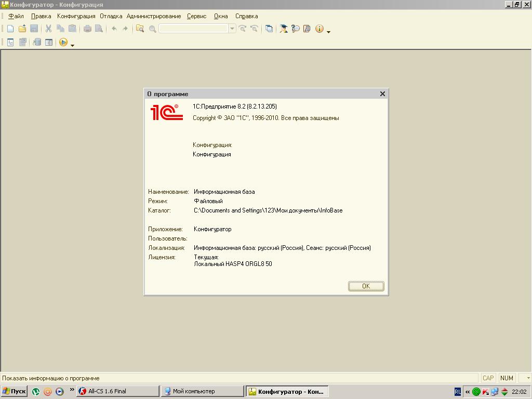The width and height of the screenshot is (532, 399).
Task: Launch uTorrent from quick launch
Action: tap(36, 392)
